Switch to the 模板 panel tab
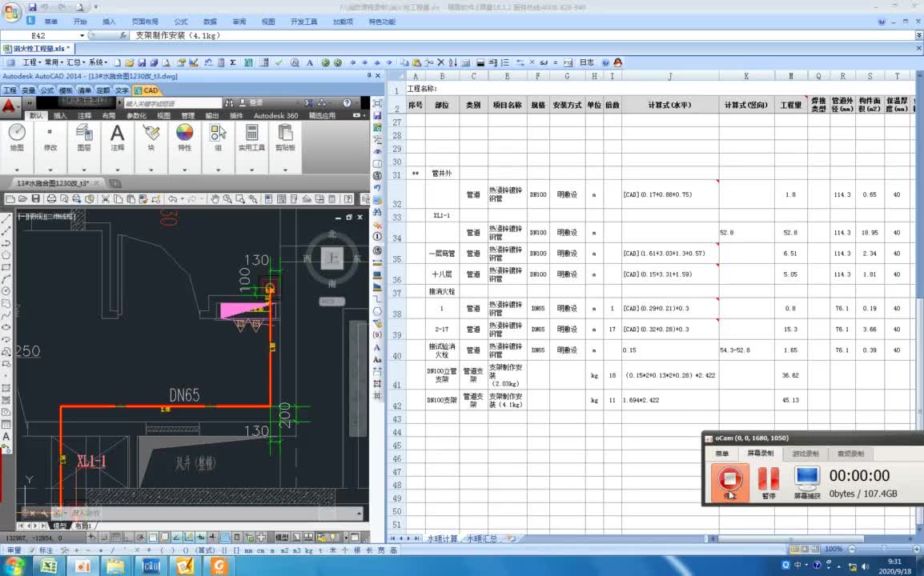This screenshot has height=576, width=924. 66,90
